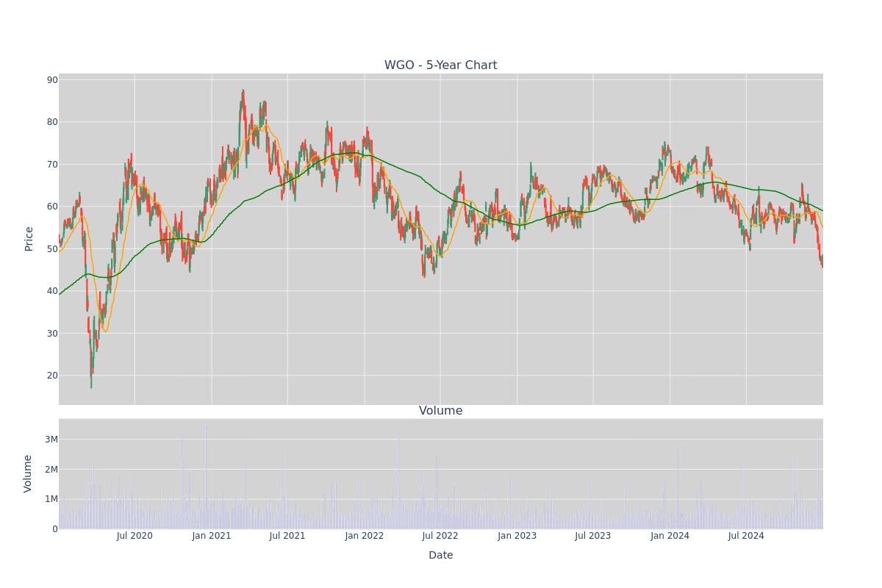This screenshot has height=588, width=882.
Task: Click the 30 price tick label
Action: click(x=52, y=334)
